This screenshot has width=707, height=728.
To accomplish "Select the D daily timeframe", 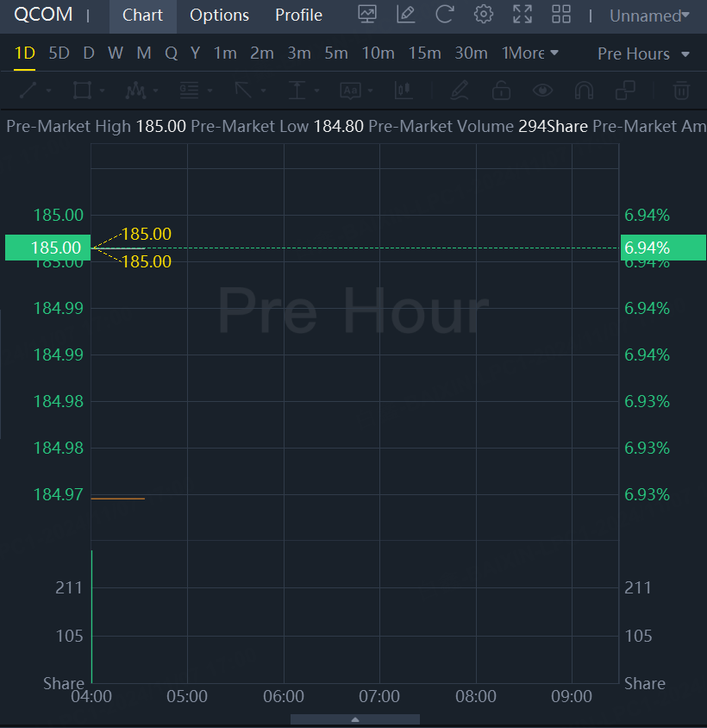I will pos(89,53).
